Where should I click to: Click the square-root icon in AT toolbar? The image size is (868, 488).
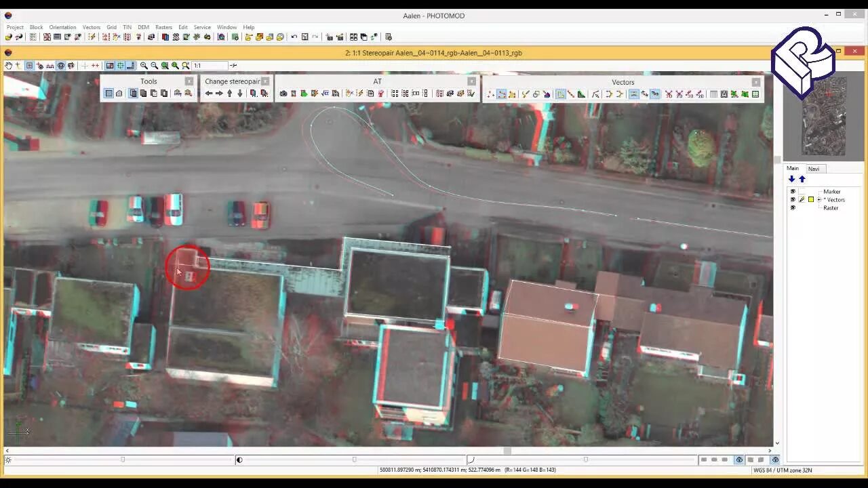tap(325, 94)
